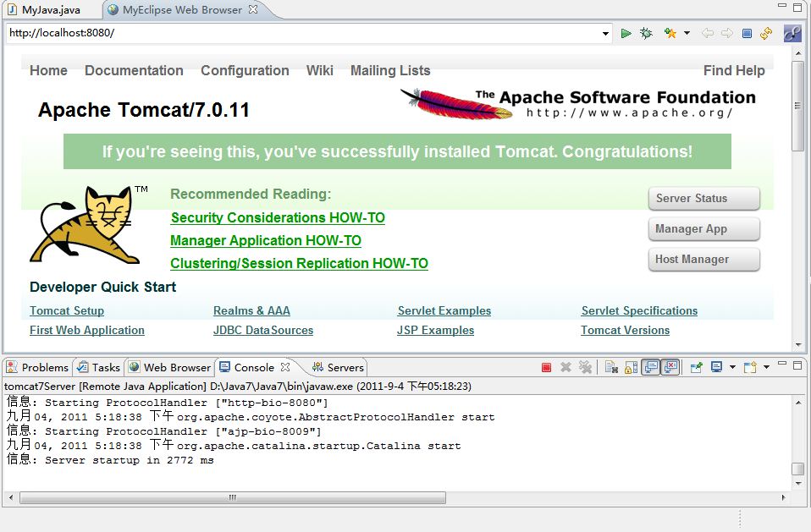
Task: Click the Open Console icon
Action: 750,367
